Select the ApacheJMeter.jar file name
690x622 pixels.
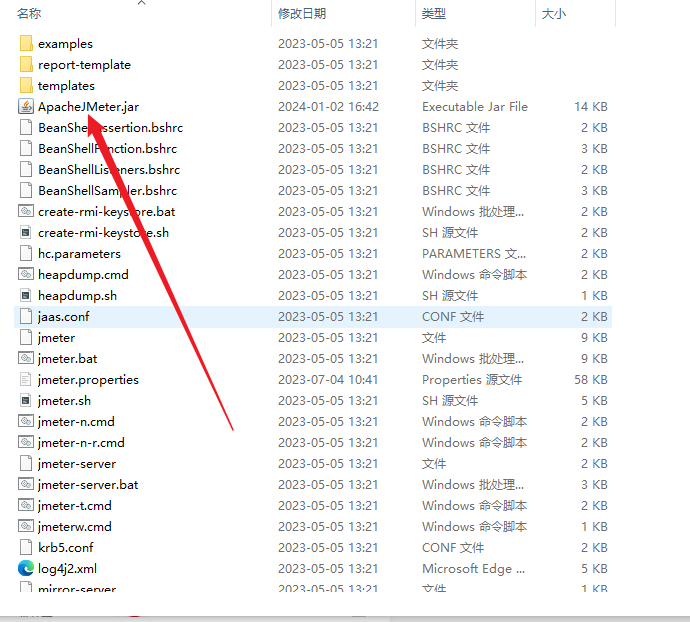point(88,107)
